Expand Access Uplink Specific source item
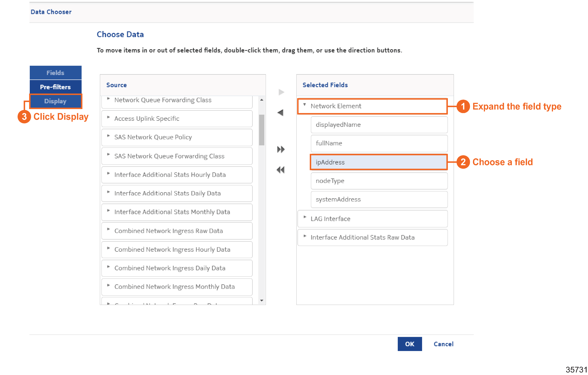The image size is (588, 375). click(108, 117)
